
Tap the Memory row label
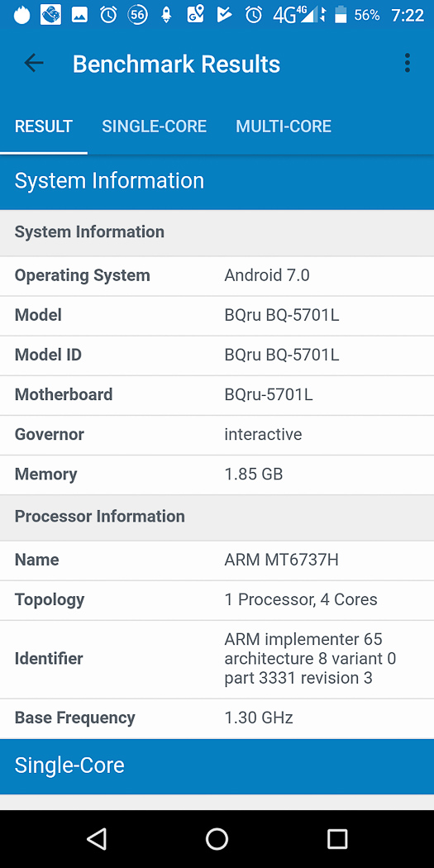45,475
